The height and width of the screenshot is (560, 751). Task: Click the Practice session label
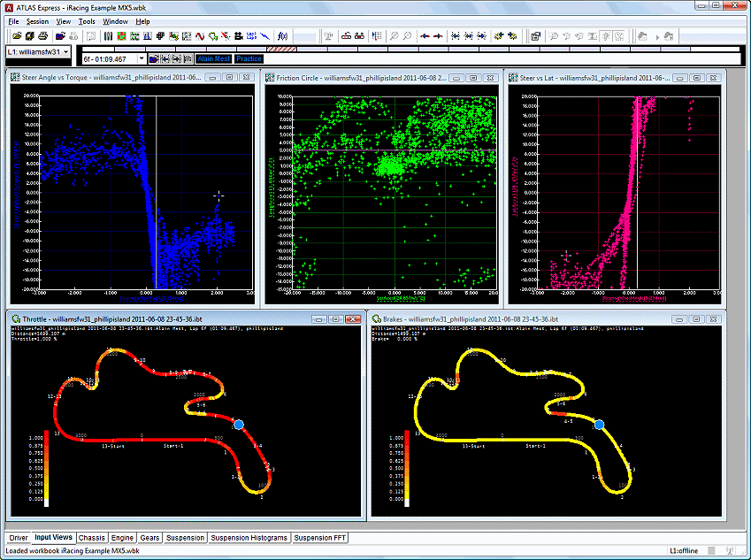point(249,58)
